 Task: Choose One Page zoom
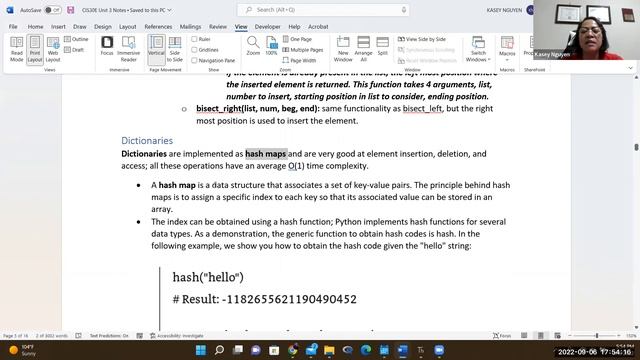coord(297,39)
